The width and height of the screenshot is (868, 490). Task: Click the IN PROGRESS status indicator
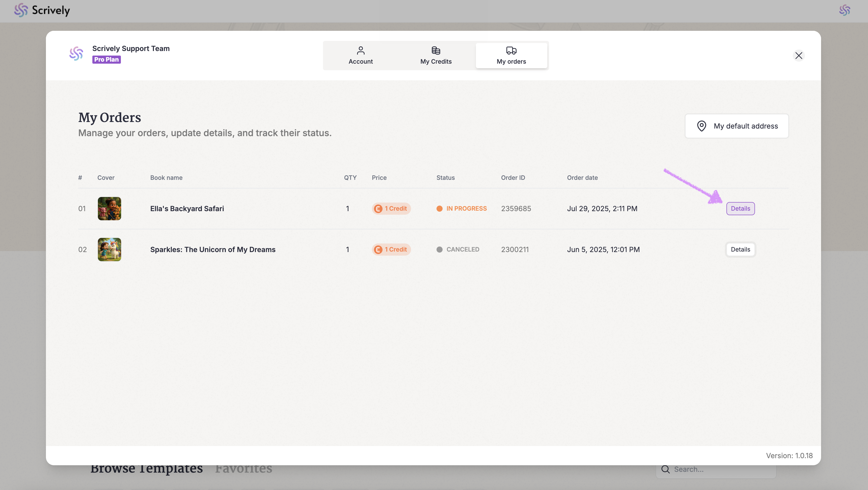[461, 208]
